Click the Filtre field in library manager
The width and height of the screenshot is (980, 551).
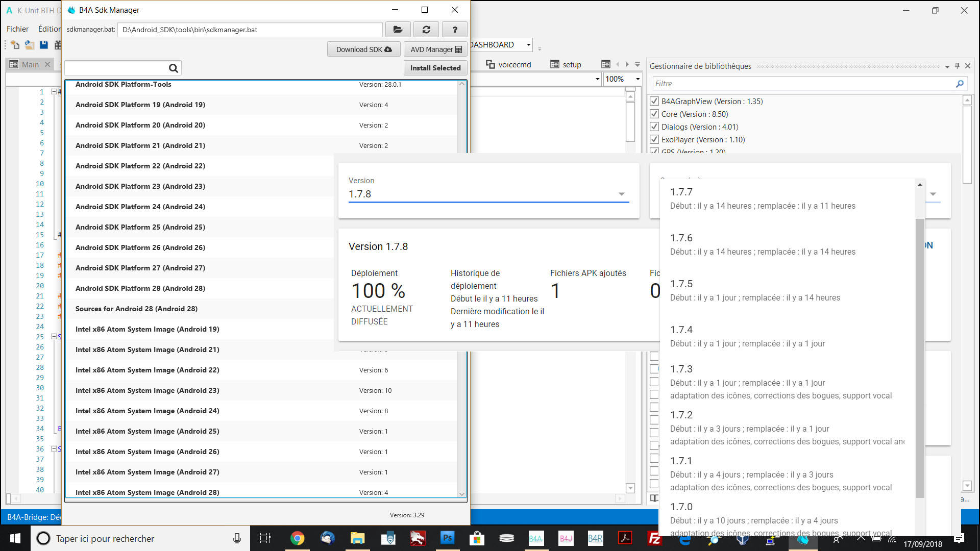[x=803, y=84]
